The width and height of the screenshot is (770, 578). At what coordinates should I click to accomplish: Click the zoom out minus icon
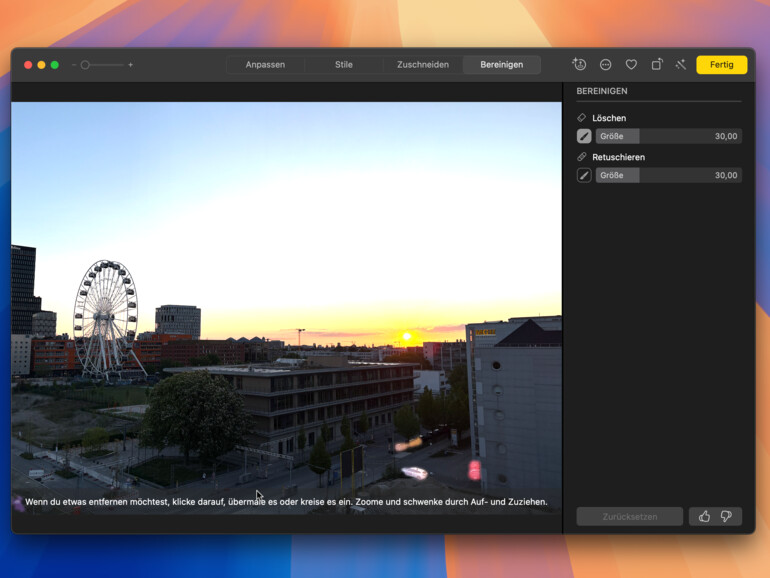[x=73, y=65]
